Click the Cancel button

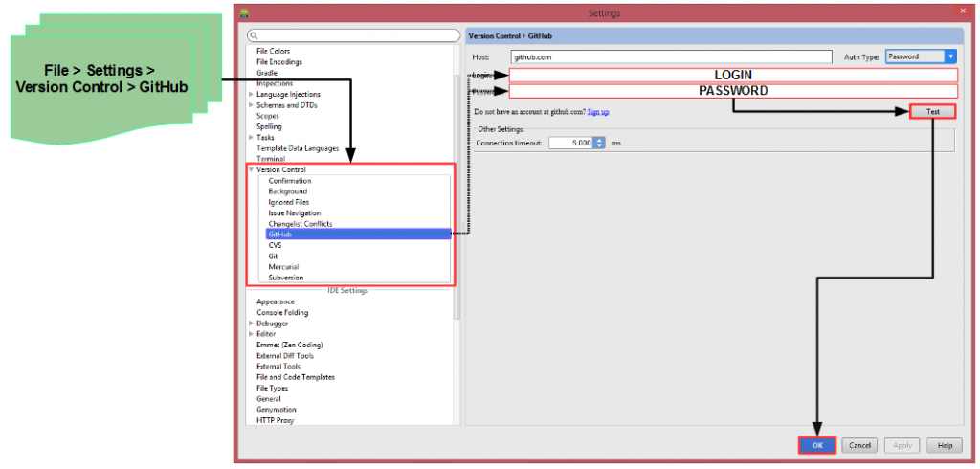[859, 445]
